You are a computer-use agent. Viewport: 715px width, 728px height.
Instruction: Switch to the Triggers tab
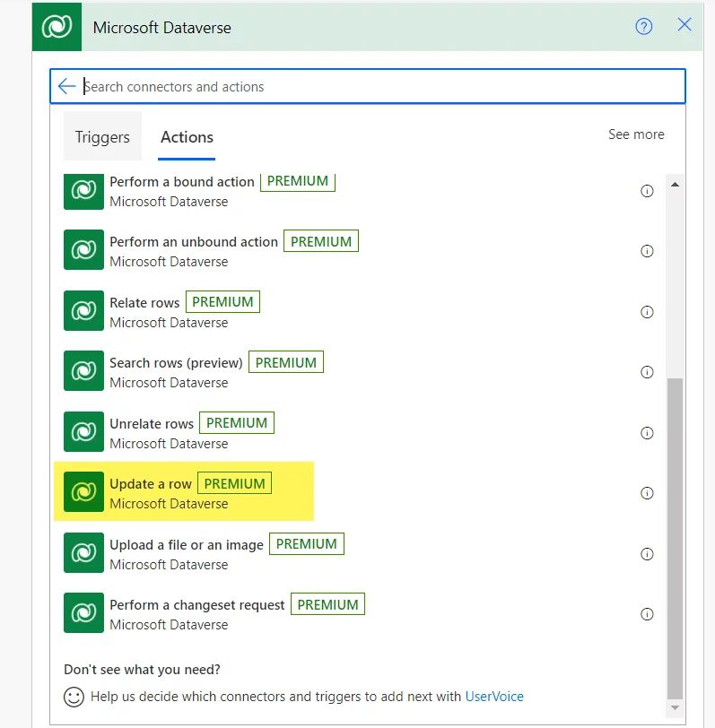click(102, 136)
